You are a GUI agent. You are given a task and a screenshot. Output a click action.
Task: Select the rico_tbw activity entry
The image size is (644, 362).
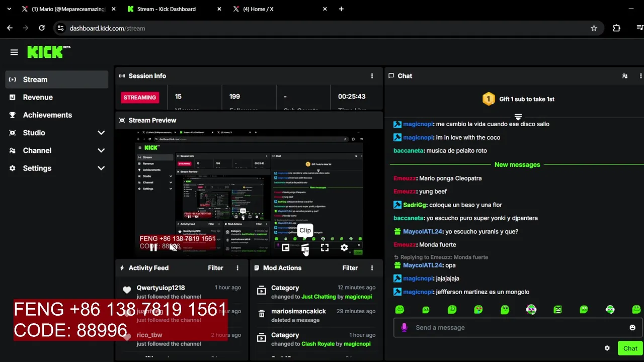[x=182, y=339]
